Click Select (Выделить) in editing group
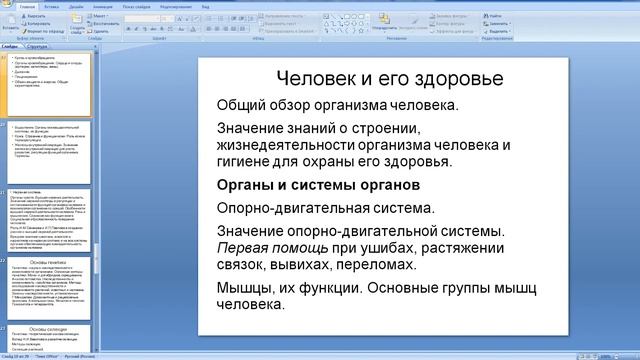640x360 pixels. point(497,31)
